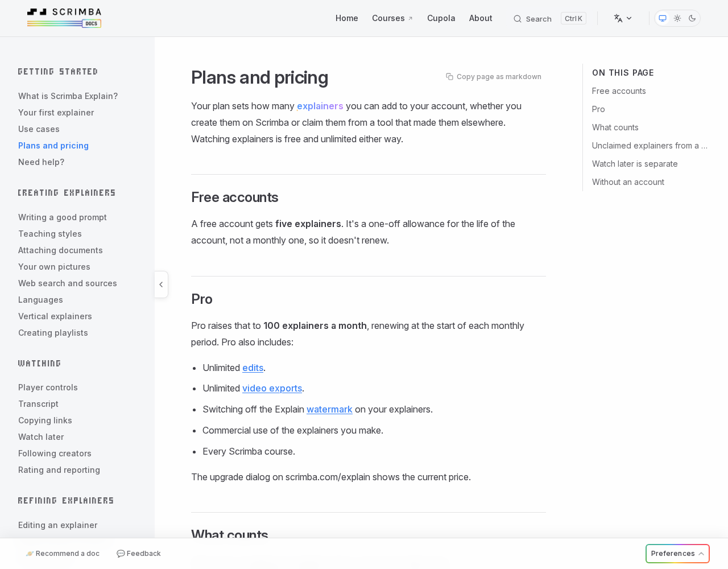Viewport: 728px width, 569px height.
Task: Open the Feedback button
Action: [x=139, y=554]
